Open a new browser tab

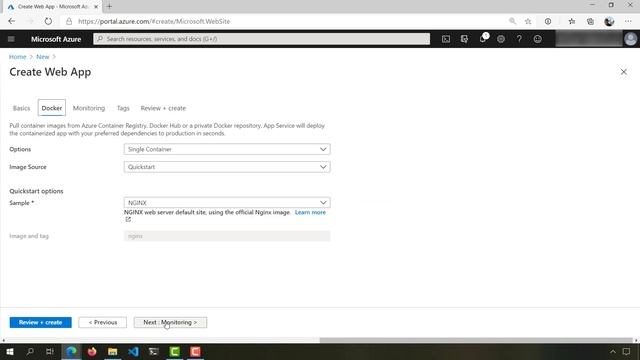pos(109,7)
